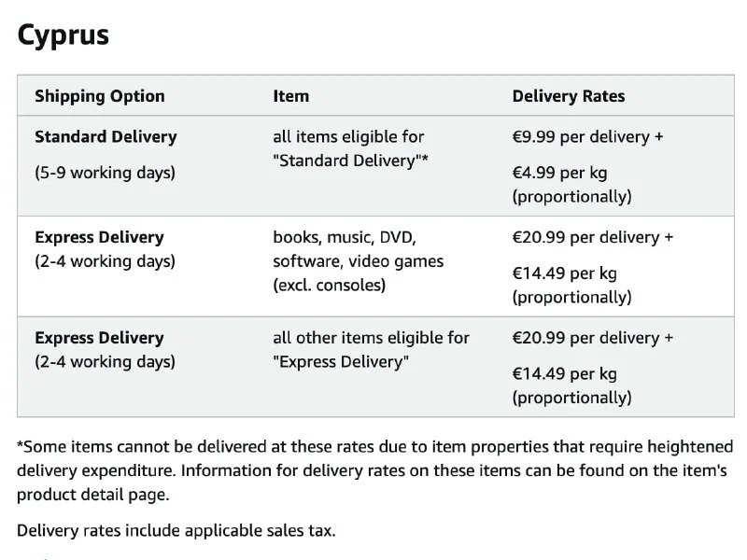
Task: Click €14.49 per kg in the last row
Action: pyautogui.click(x=565, y=374)
